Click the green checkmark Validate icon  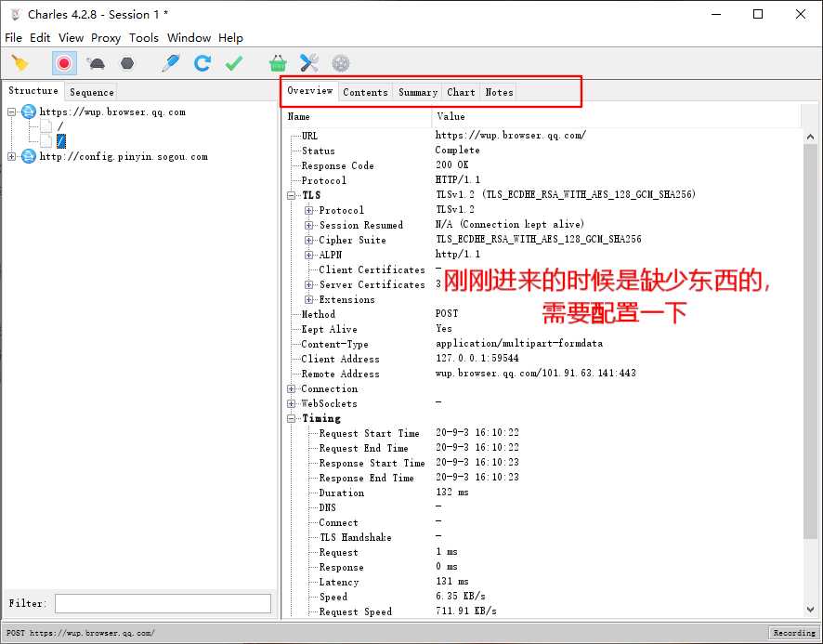tap(233, 63)
